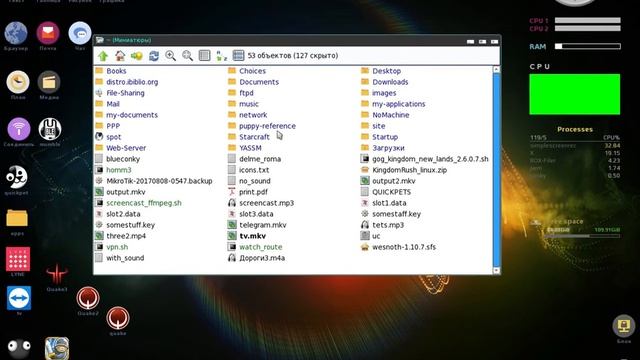Click the scrollbar up arrow
Screen dimensions: 640x360
(496, 69)
